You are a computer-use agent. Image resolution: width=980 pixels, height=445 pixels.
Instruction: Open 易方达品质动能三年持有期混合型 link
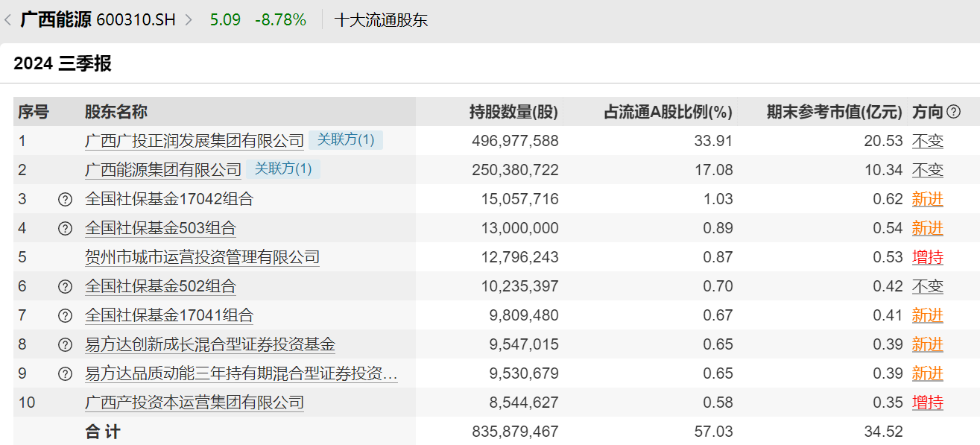[x=241, y=373]
